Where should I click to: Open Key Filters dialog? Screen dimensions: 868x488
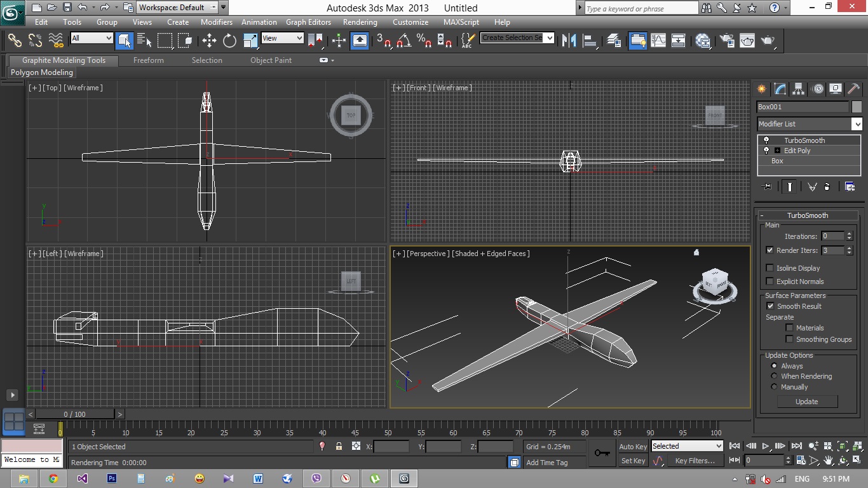tap(695, 461)
